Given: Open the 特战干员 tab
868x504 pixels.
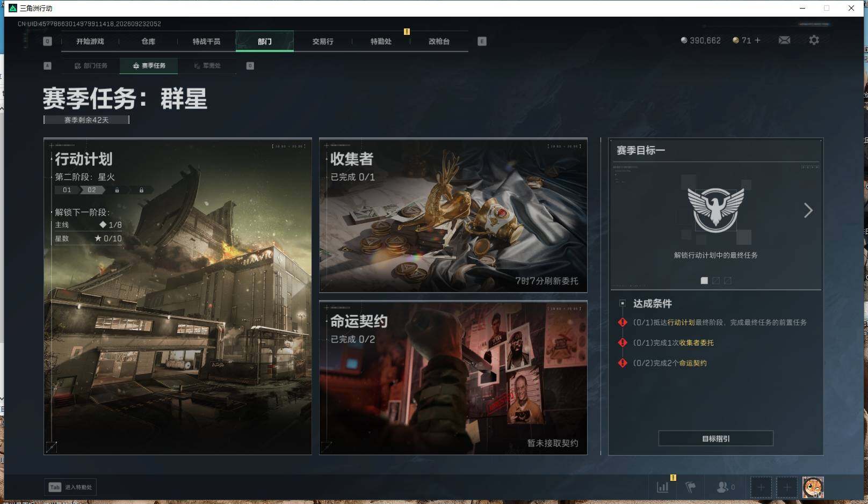Looking at the screenshot, I should (206, 41).
